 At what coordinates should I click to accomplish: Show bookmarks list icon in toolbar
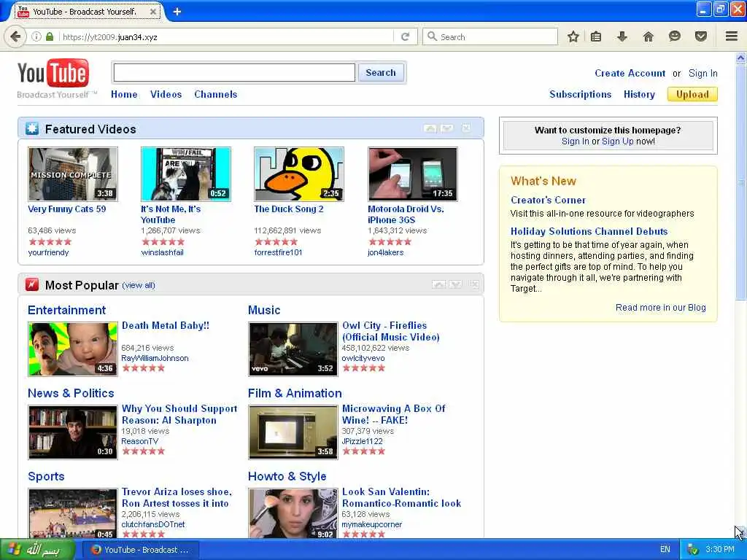click(x=596, y=36)
